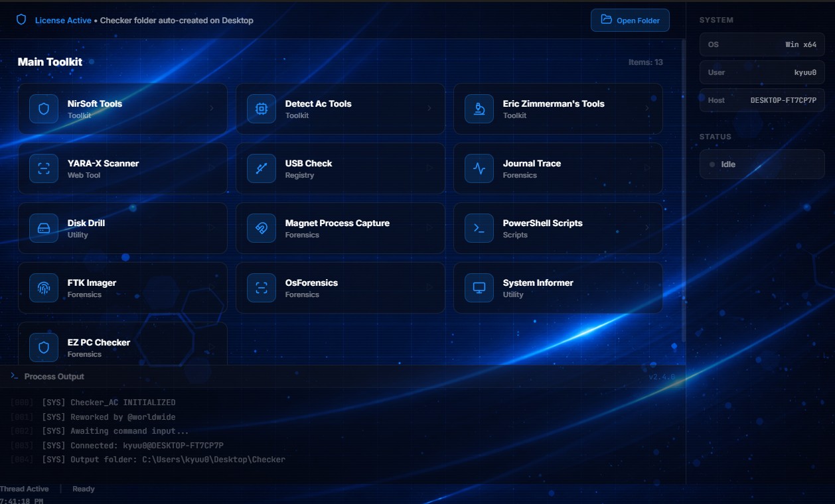This screenshot has height=504, width=835.
Task: Click the USB Check plug icon
Action: click(262, 168)
